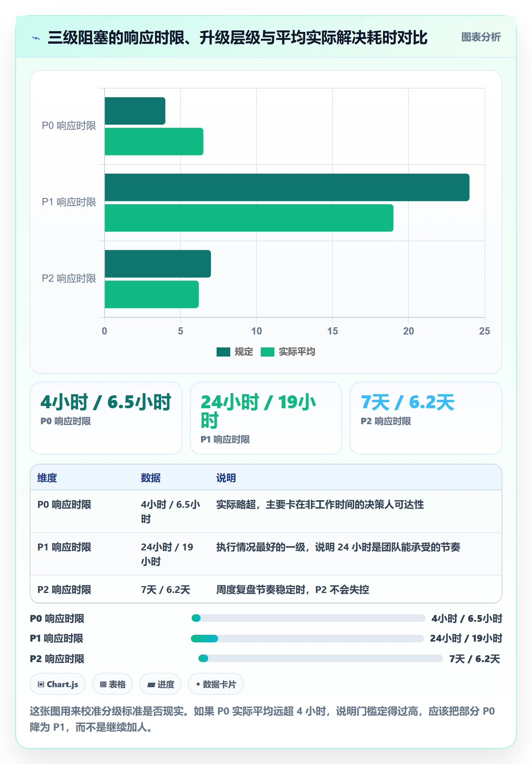Select the 进度 tag chip
The image size is (532, 764).
tap(160, 684)
